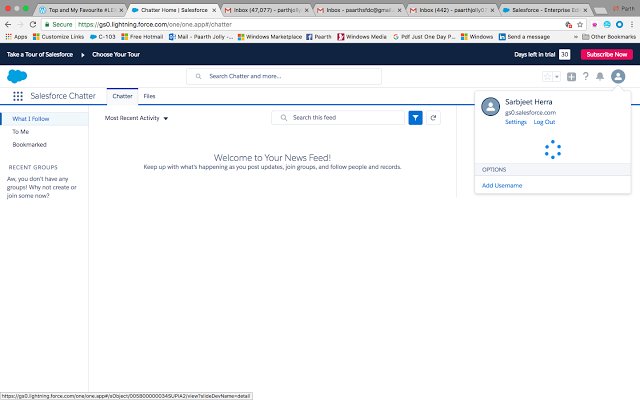
Task: Expand Most Recent Activity sort dropdown
Action: click(x=136, y=118)
